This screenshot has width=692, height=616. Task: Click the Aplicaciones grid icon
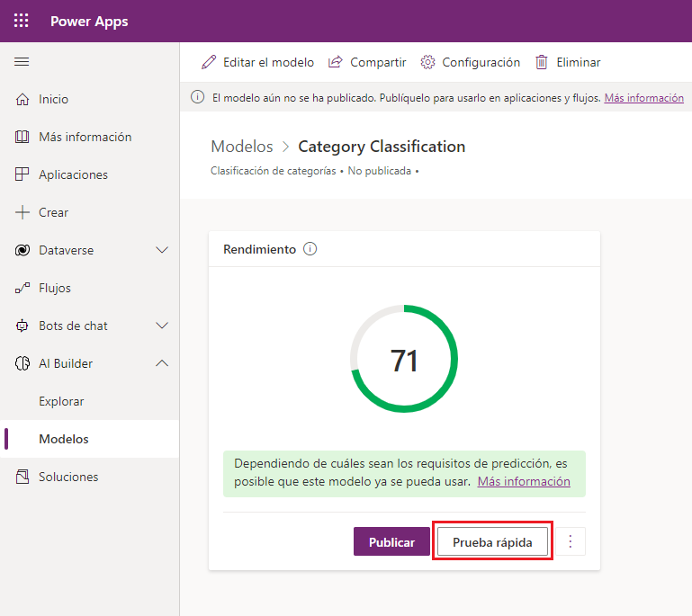pyautogui.click(x=22, y=174)
